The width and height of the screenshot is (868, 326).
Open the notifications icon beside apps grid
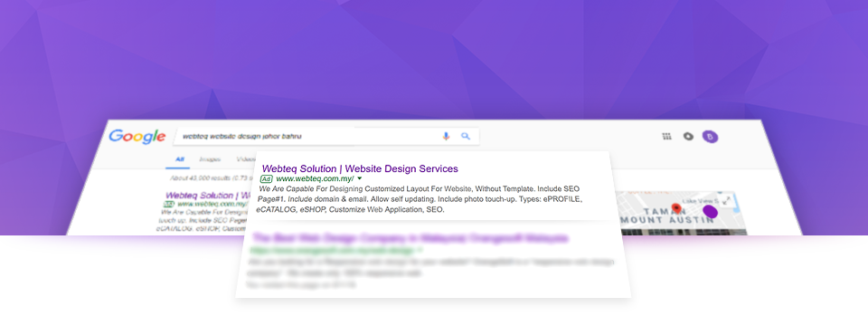coord(688,137)
